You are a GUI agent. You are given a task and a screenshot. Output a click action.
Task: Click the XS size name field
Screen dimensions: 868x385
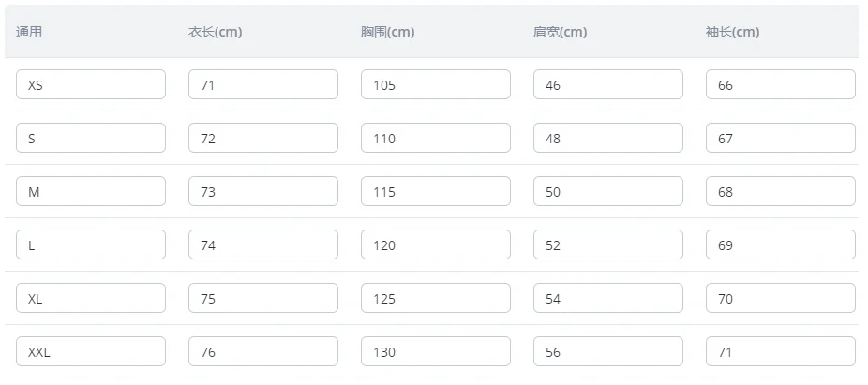coord(91,84)
